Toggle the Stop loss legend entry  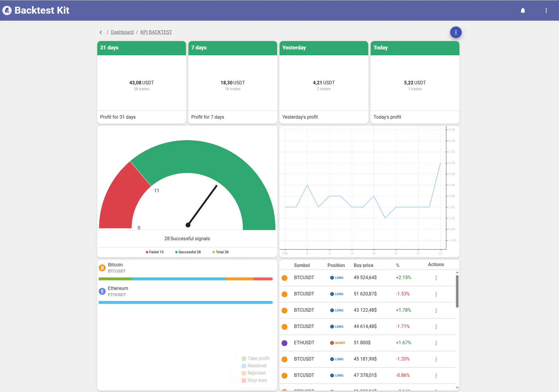coord(254,380)
